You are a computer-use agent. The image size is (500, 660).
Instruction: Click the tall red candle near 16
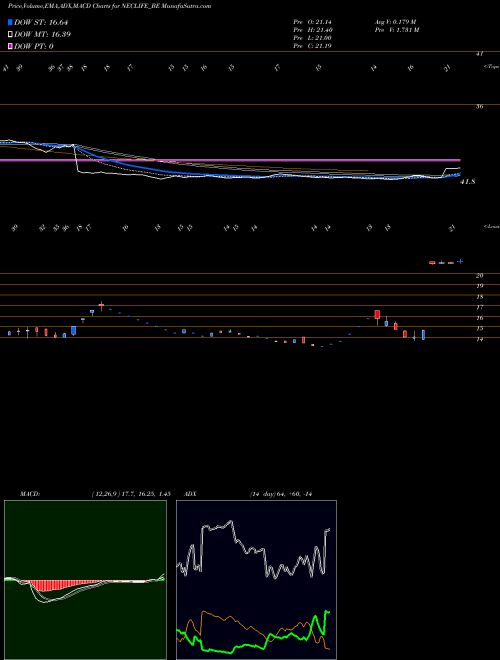tap(378, 316)
